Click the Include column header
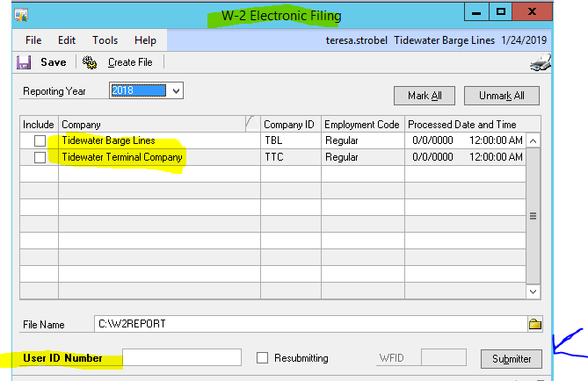Viewport: 588px width, 381px height. pyautogui.click(x=39, y=124)
